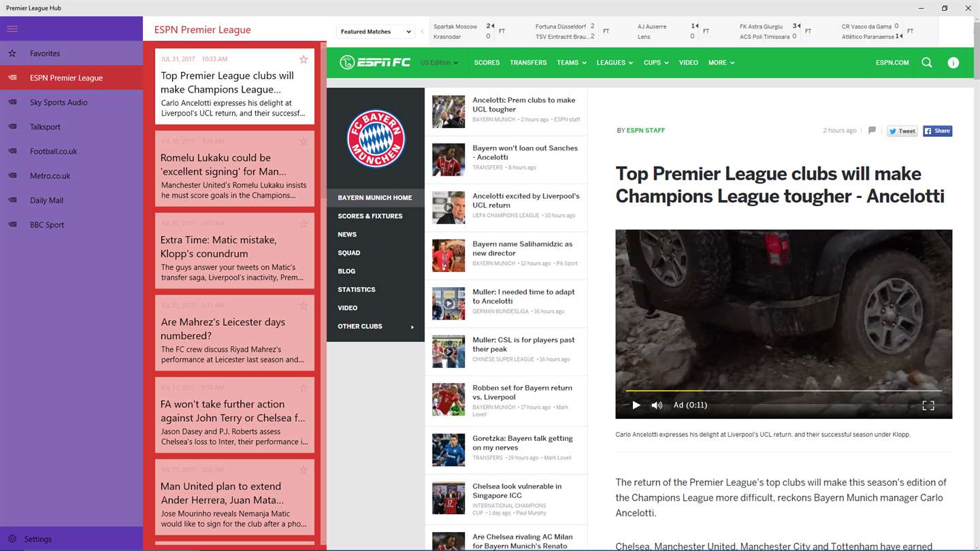This screenshot has width=980, height=551.
Task: Play the article video
Action: [636, 405]
